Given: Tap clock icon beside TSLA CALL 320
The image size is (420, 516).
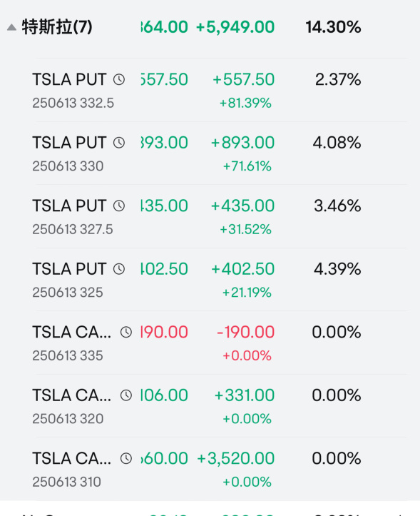Looking at the screenshot, I should 126,395.
